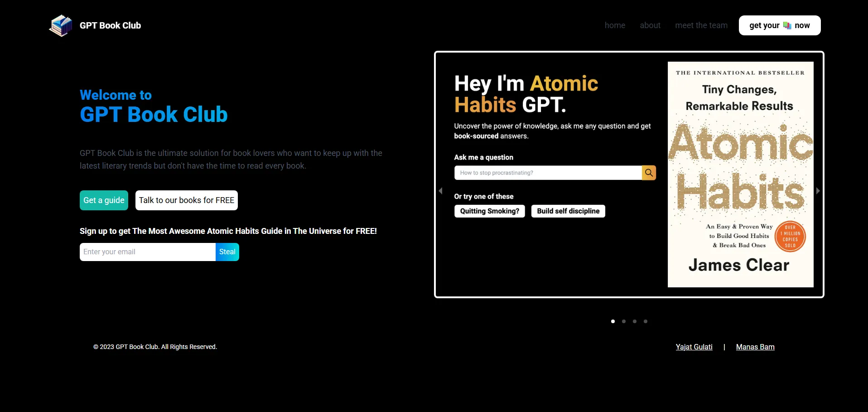Choose the Quitting Smoking? suggestion
Viewport: 868px width, 412px height.
(x=489, y=211)
